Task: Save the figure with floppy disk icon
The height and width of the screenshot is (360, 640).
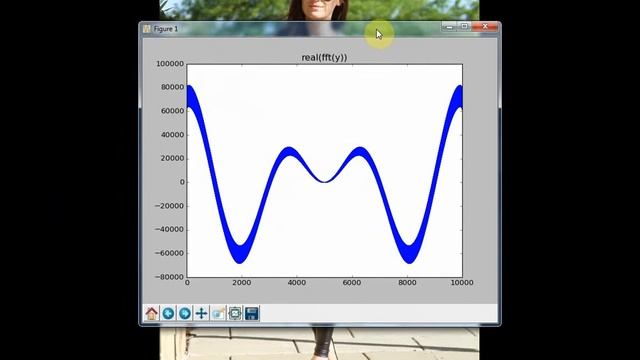Action: coord(252,313)
